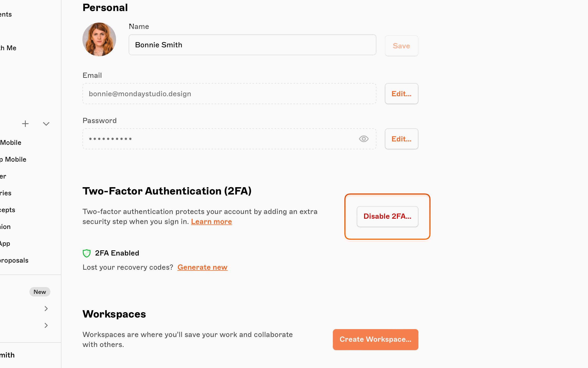Generate new recovery codes
The height and width of the screenshot is (368, 588).
coord(202,267)
